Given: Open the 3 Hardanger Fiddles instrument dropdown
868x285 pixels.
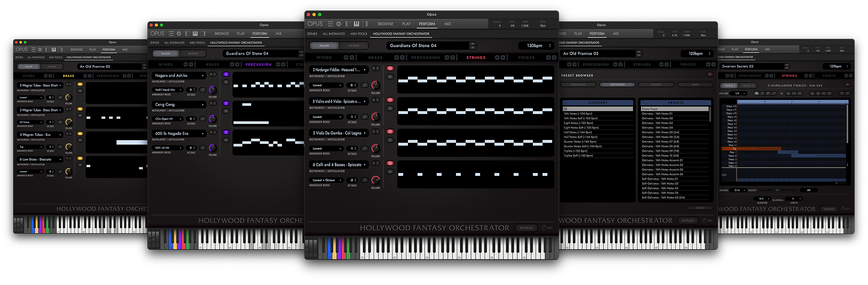Looking at the screenshot, I should click(339, 70).
